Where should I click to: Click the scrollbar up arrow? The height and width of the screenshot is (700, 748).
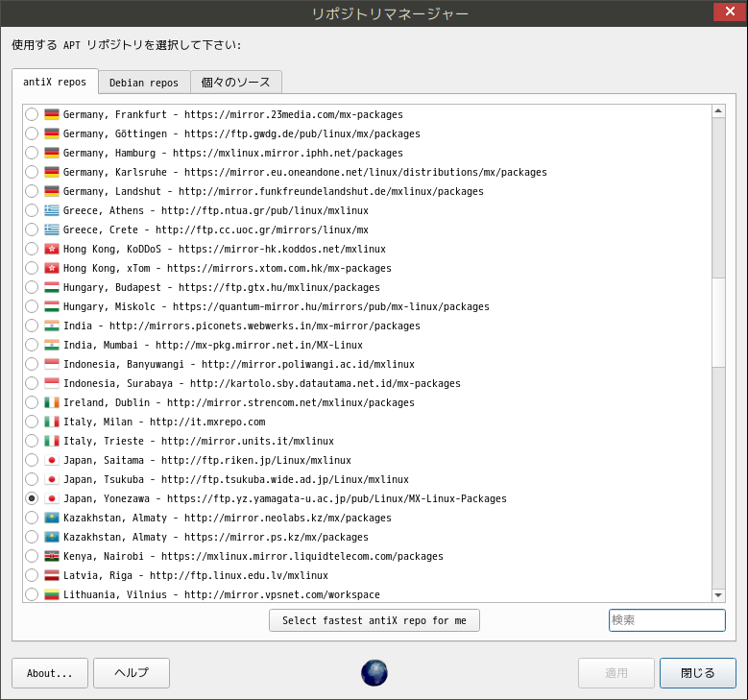point(718,111)
